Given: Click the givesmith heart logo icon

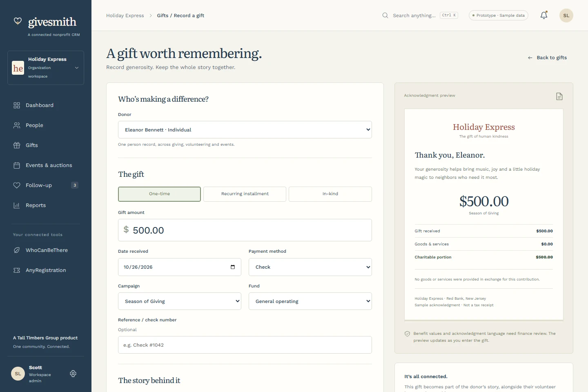Looking at the screenshot, I should coord(18,21).
